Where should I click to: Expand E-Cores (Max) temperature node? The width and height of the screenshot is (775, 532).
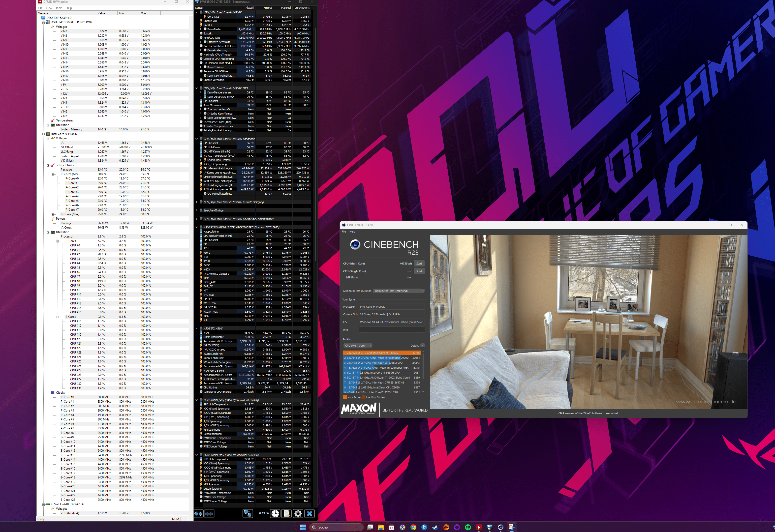click(x=53, y=214)
